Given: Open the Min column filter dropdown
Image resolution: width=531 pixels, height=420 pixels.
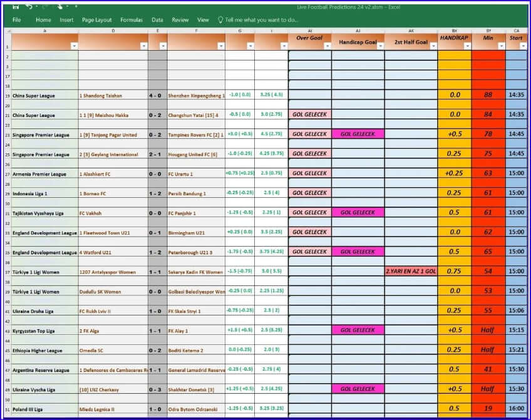Looking at the screenshot, I should coord(502,46).
